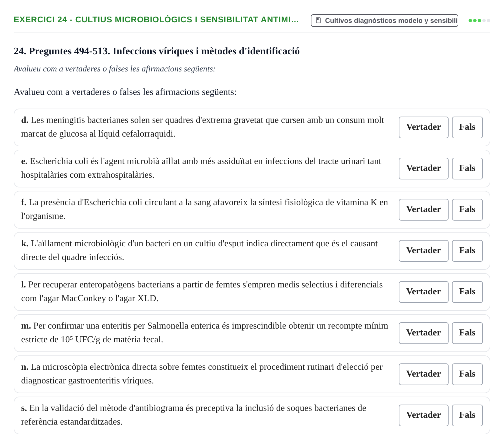Click the heading Preguntes 494-513

(x=157, y=51)
